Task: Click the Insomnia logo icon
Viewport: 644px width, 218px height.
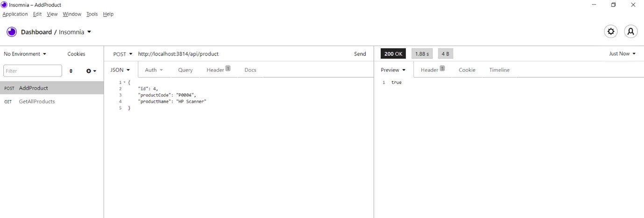Action: click(x=11, y=32)
